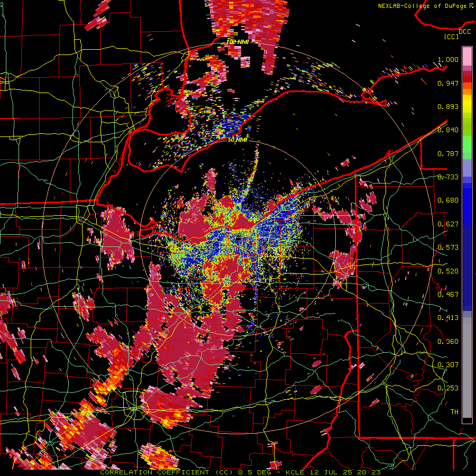Click the TH threshold label in legend

point(454,412)
